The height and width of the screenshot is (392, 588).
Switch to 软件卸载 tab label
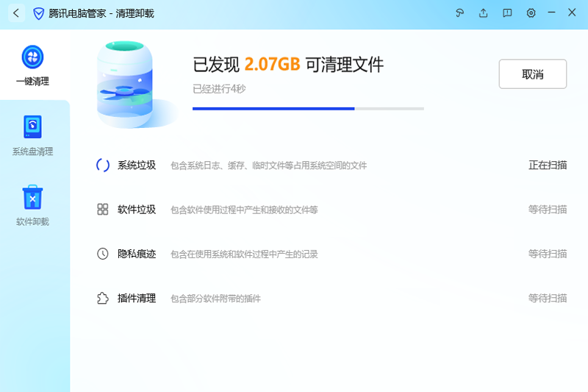point(33,222)
